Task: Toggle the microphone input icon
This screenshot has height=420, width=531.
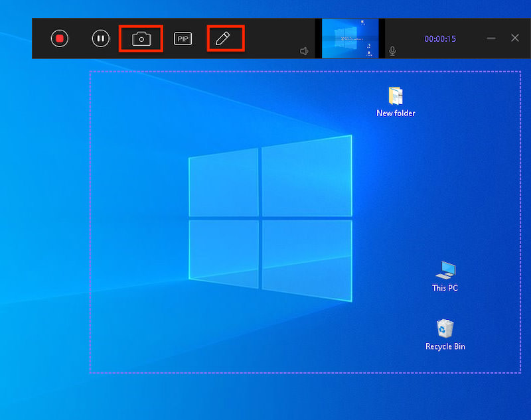Action: (392, 51)
